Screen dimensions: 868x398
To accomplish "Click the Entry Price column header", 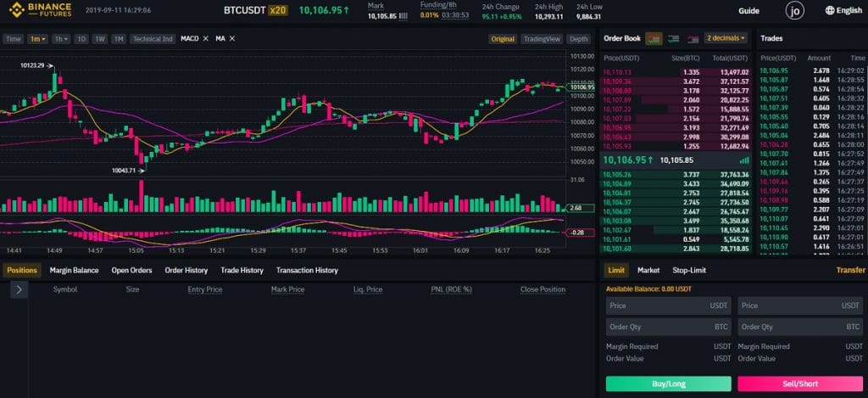I will pos(205,289).
